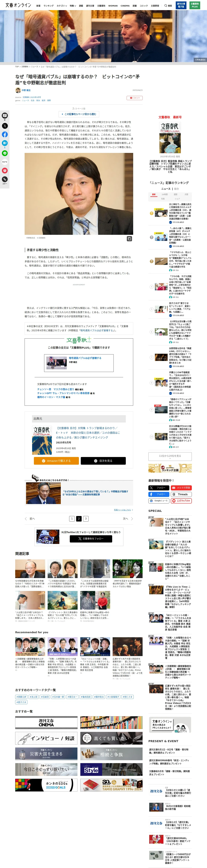207x868 pixels.
Task: Click #斎藤元彦 keyword tag
Action: pyautogui.click(x=21, y=697)
